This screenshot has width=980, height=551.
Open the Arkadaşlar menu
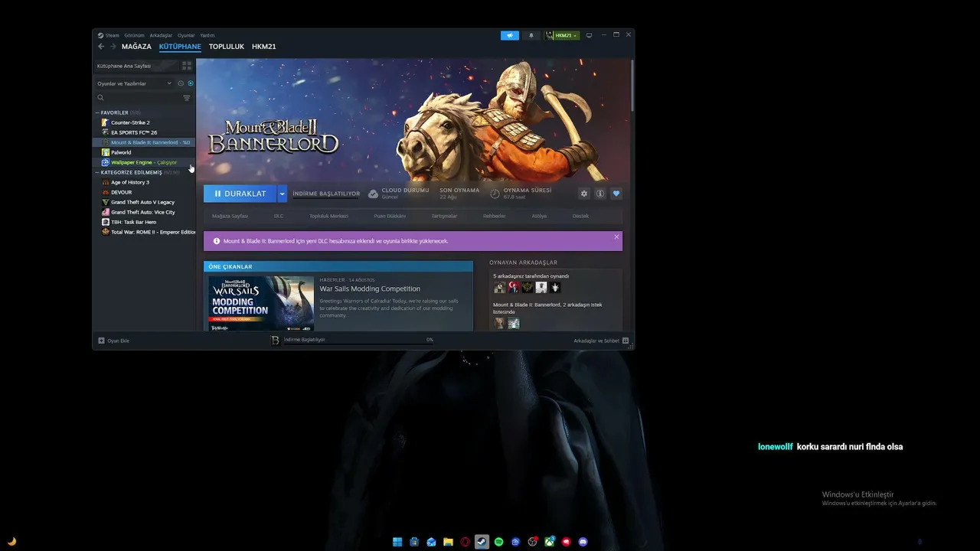click(x=161, y=35)
